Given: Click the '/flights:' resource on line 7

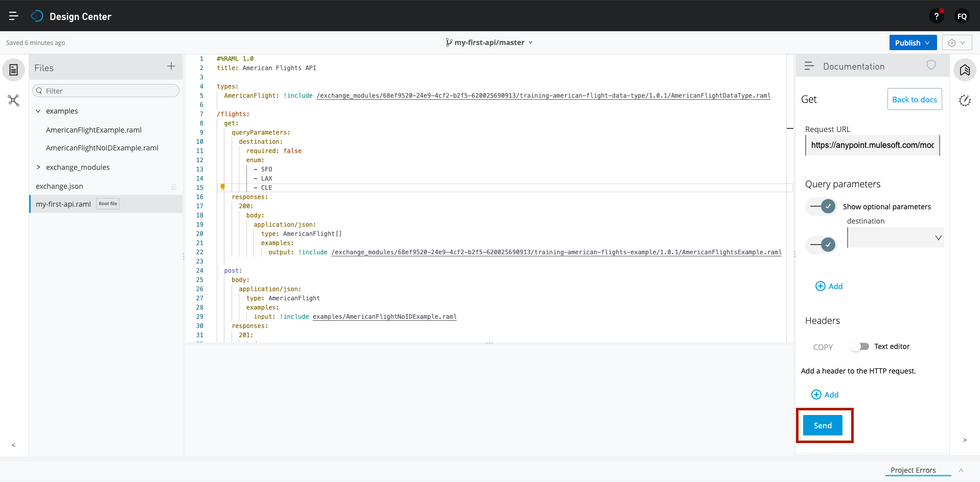Looking at the screenshot, I should tap(233, 114).
